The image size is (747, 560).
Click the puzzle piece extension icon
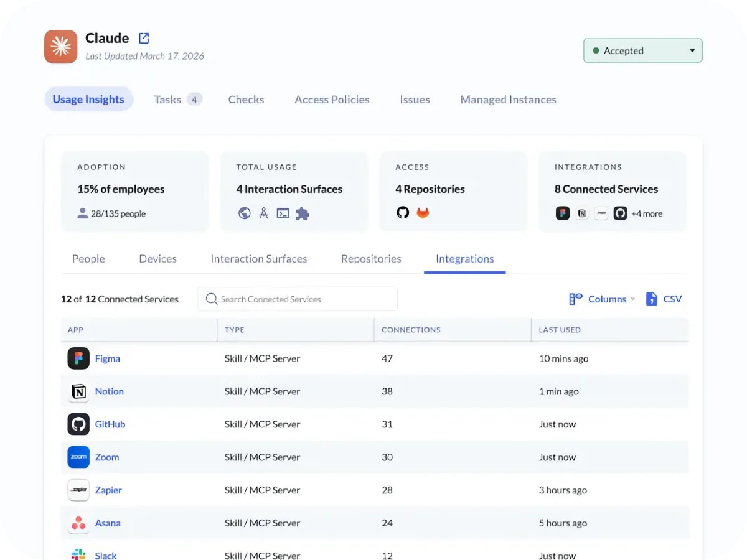pyautogui.click(x=303, y=213)
